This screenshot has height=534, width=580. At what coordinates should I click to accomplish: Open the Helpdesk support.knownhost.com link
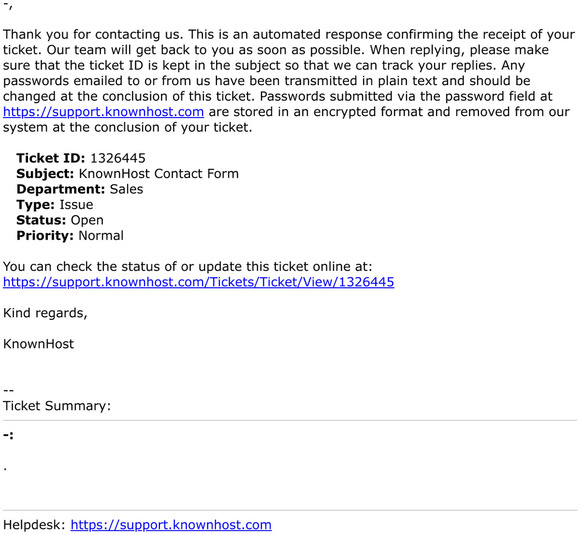(171, 525)
